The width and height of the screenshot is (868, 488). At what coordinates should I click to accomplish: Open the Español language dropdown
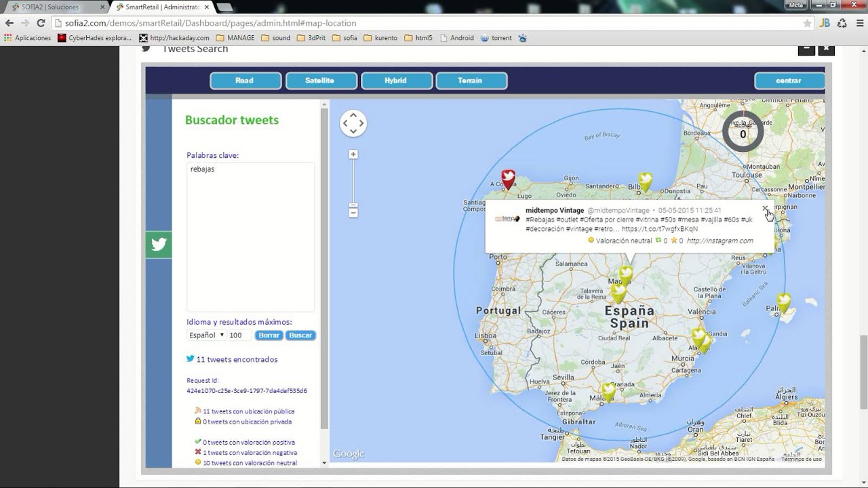pos(206,335)
